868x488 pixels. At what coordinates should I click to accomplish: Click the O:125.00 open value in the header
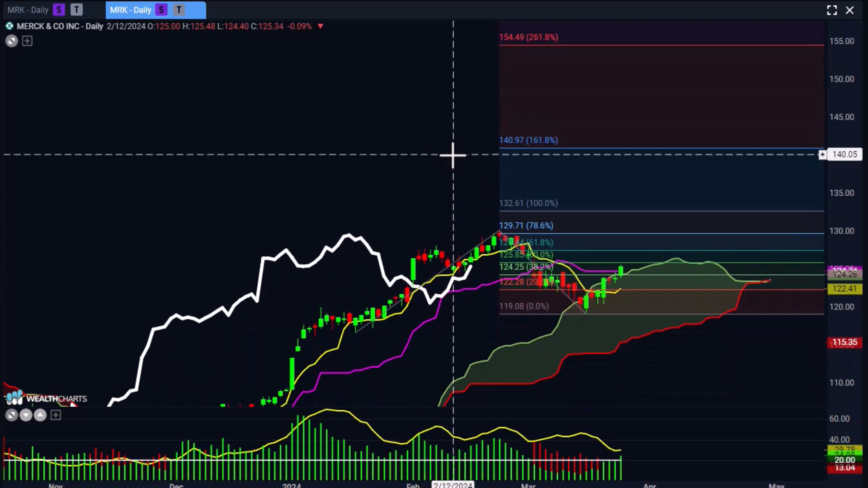164,26
